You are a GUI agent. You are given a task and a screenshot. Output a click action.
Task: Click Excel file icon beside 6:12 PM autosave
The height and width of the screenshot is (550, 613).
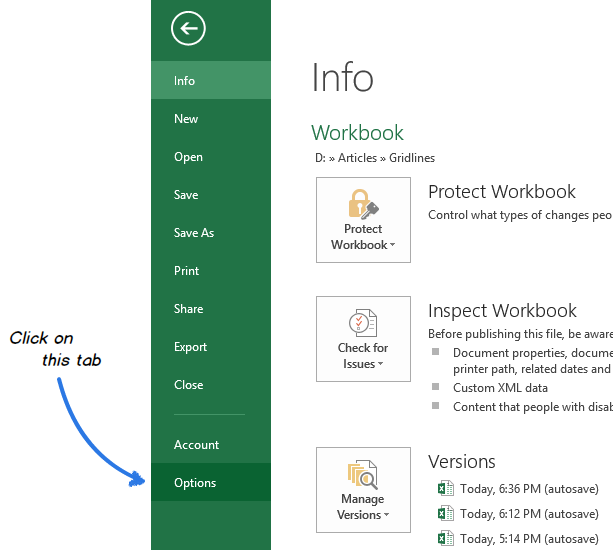point(445,513)
